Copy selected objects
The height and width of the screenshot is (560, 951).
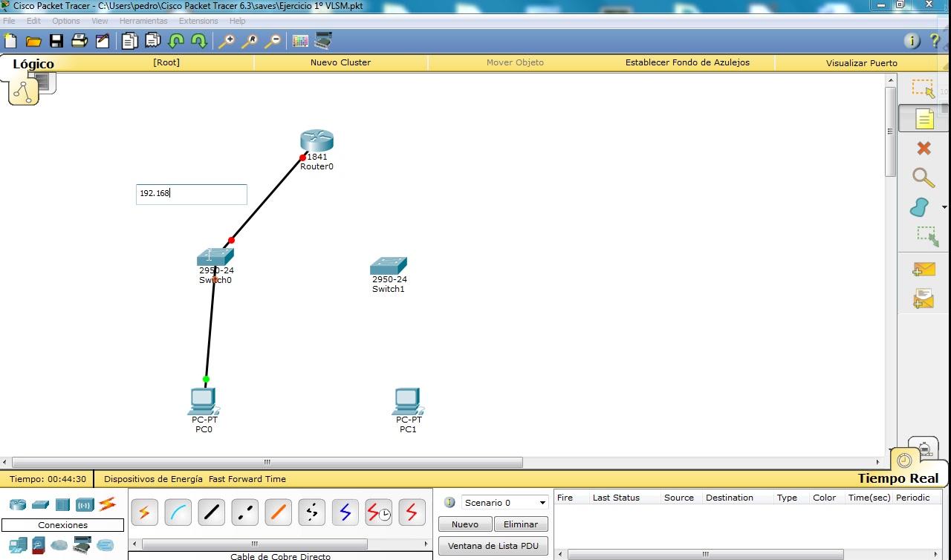coord(130,41)
